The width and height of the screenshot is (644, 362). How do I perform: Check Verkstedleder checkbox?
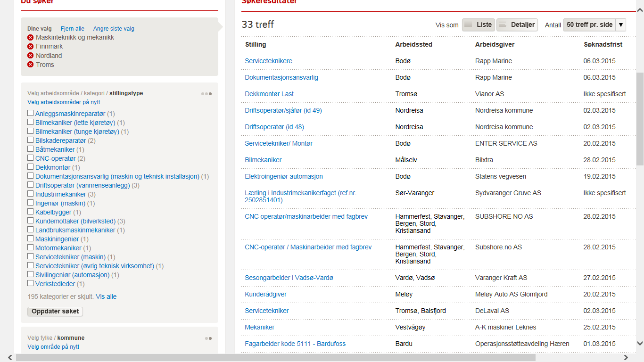31,283
